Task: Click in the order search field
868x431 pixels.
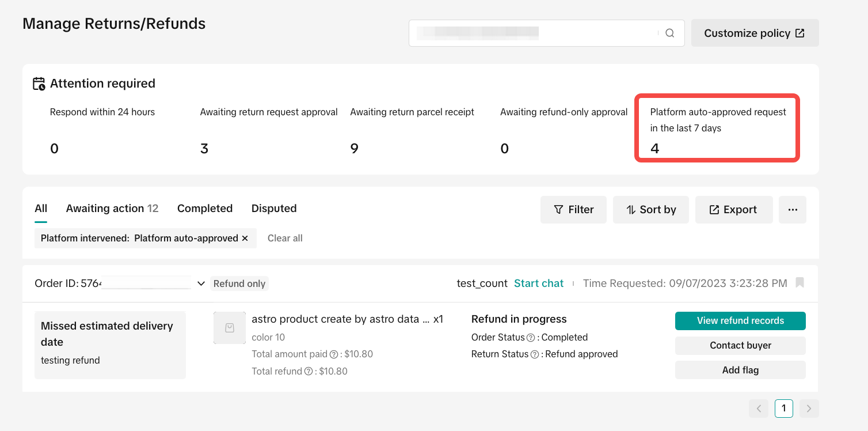Action: 535,33
